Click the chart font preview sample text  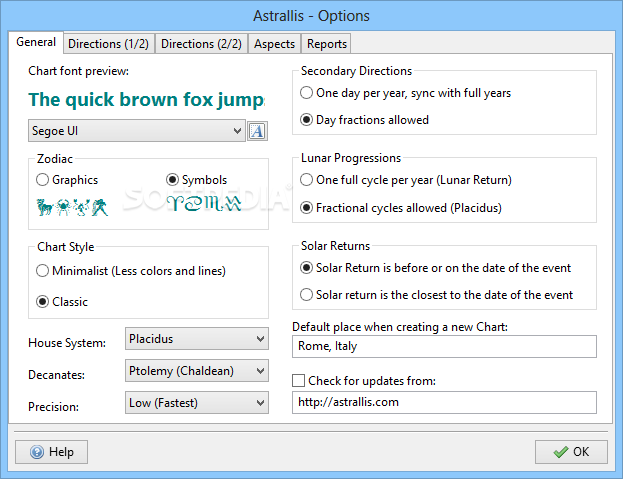[147, 100]
